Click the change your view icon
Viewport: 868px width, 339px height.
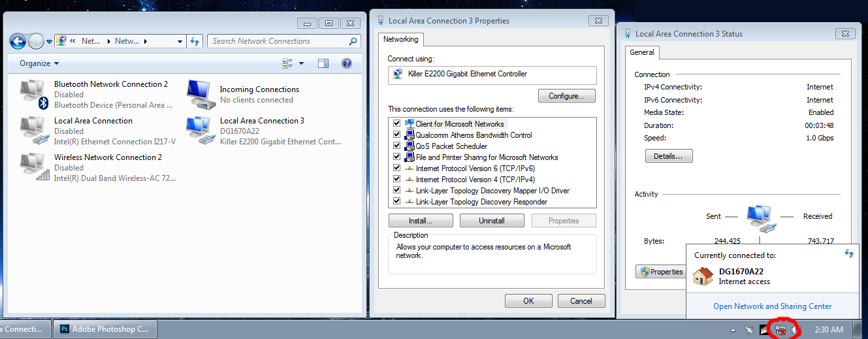click(287, 63)
